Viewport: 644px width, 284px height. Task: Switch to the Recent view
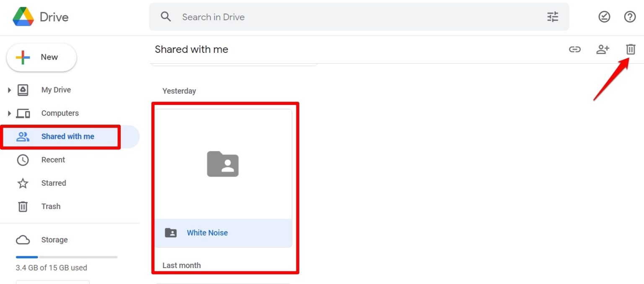[x=53, y=160]
